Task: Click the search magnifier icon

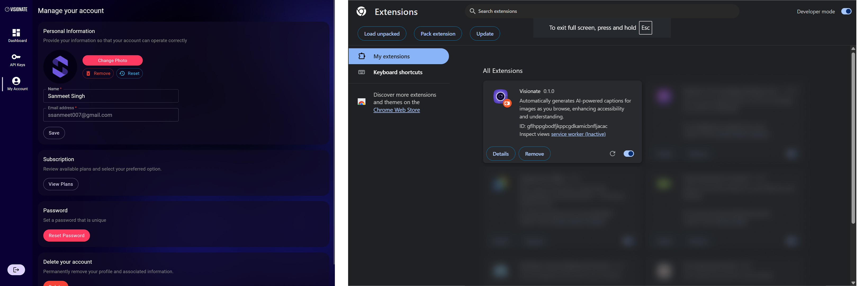Action: tap(473, 11)
